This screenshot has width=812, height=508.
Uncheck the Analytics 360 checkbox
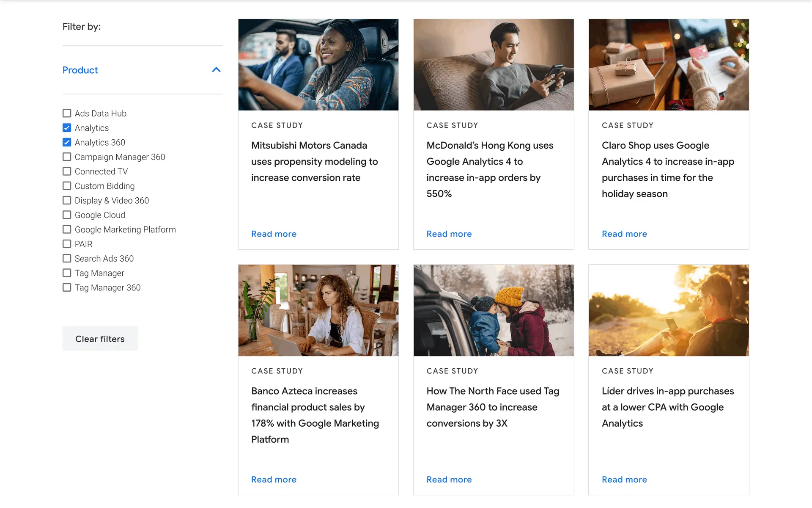(x=67, y=142)
